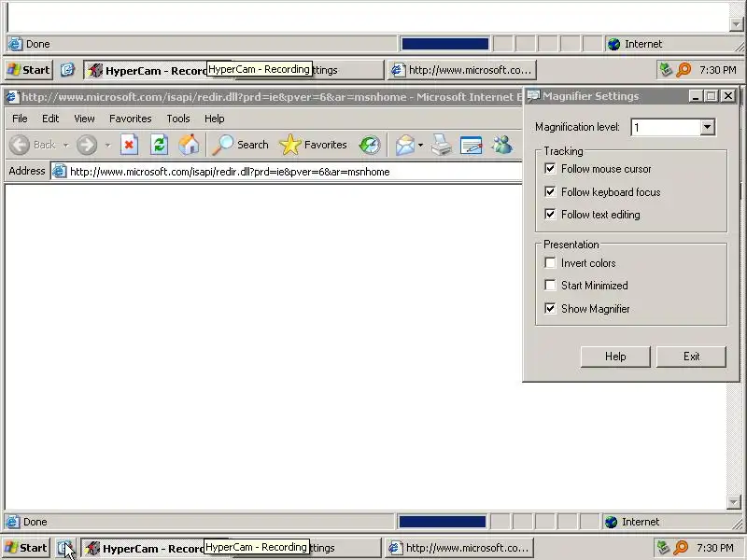The width and height of the screenshot is (747, 560).
Task: Click the scroll arrow in the magnifier pane
Action: pyautogui.click(x=737, y=23)
